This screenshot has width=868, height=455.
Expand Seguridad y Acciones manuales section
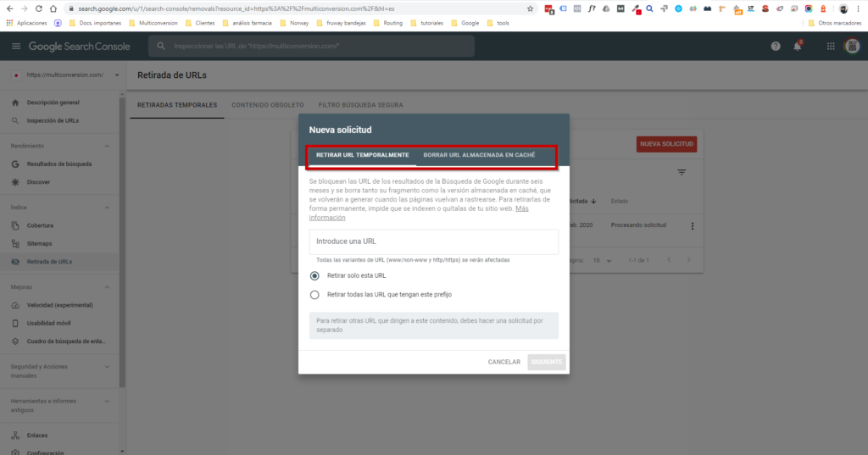107,367
